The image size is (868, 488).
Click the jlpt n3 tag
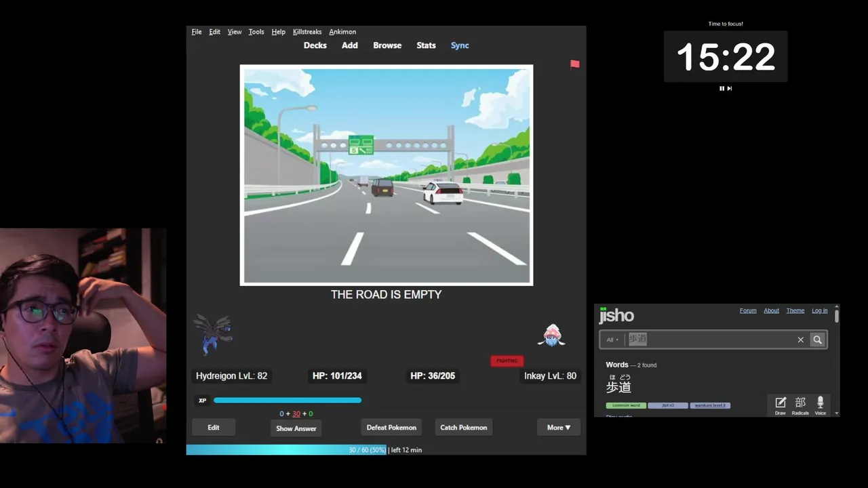(x=668, y=405)
